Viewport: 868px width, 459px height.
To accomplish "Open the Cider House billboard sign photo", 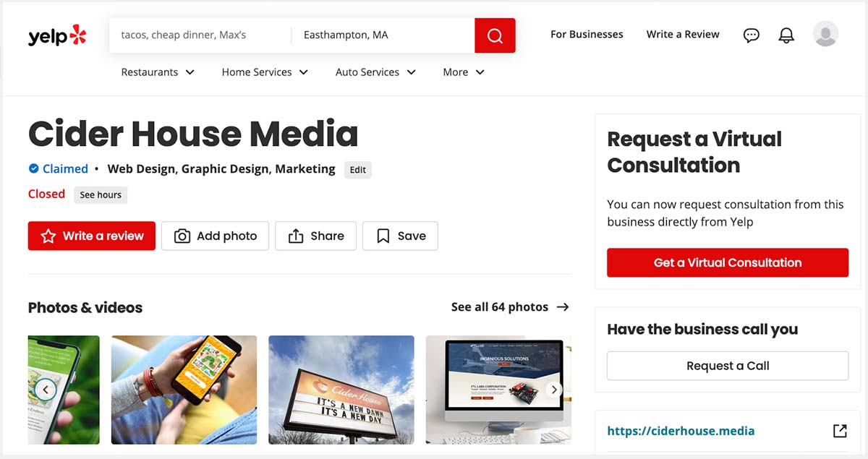I will (x=341, y=390).
